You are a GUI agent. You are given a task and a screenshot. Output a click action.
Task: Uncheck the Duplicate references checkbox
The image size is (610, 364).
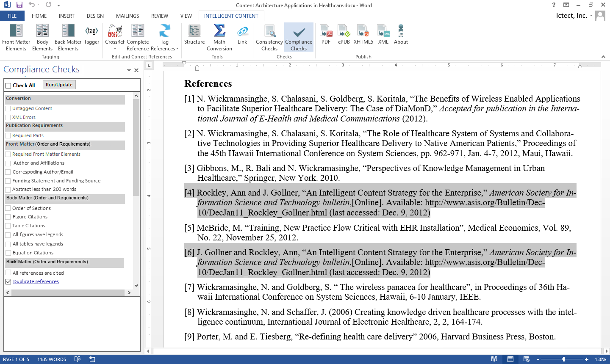(8, 281)
